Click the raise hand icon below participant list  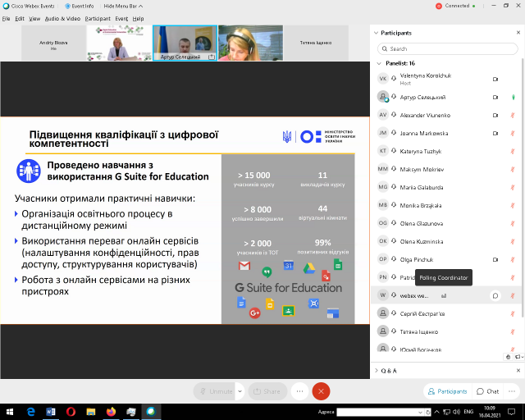point(509,357)
